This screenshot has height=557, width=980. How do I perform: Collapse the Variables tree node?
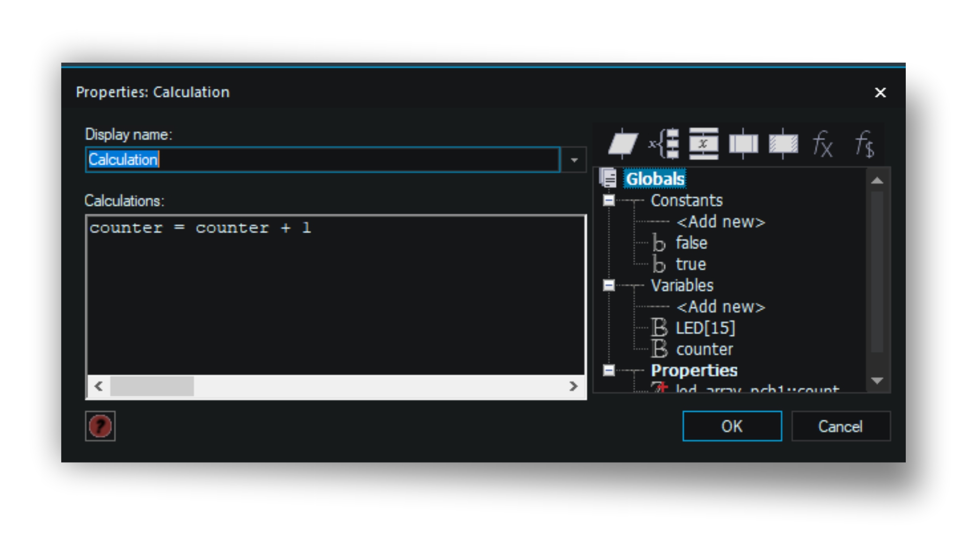pos(609,285)
